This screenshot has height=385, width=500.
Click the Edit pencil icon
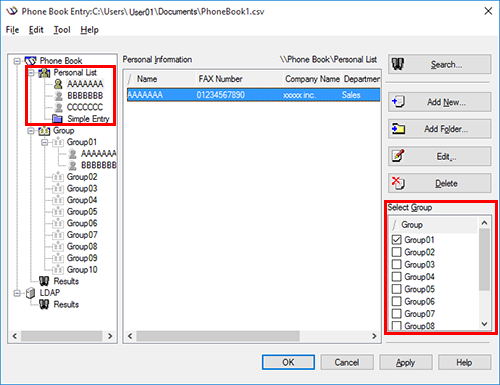coord(398,156)
